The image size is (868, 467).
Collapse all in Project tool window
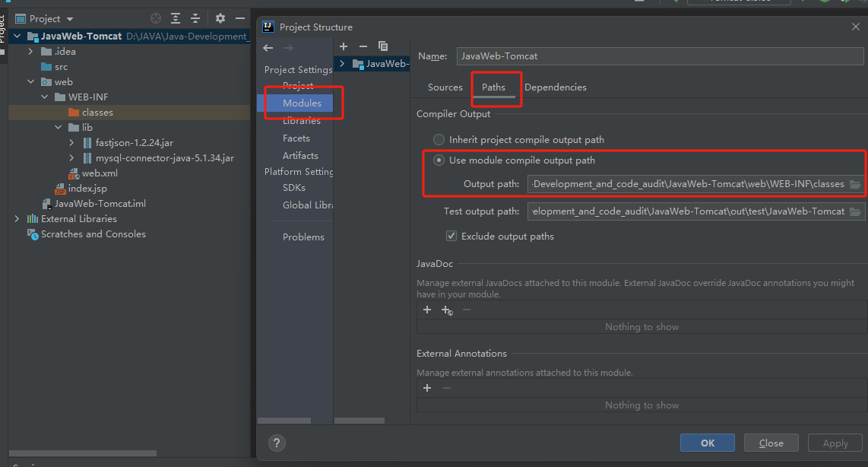pyautogui.click(x=195, y=18)
